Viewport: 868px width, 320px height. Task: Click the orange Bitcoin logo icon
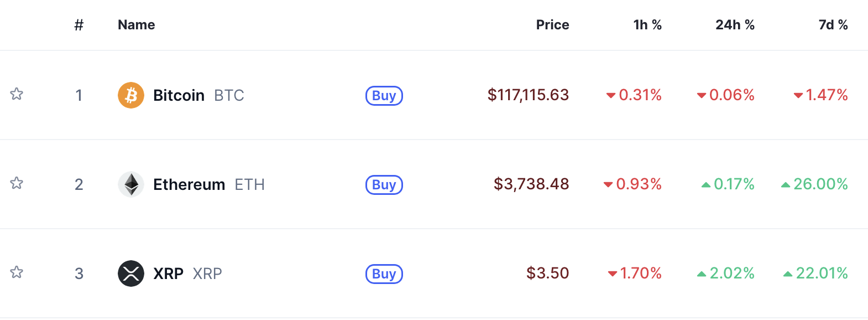click(131, 95)
